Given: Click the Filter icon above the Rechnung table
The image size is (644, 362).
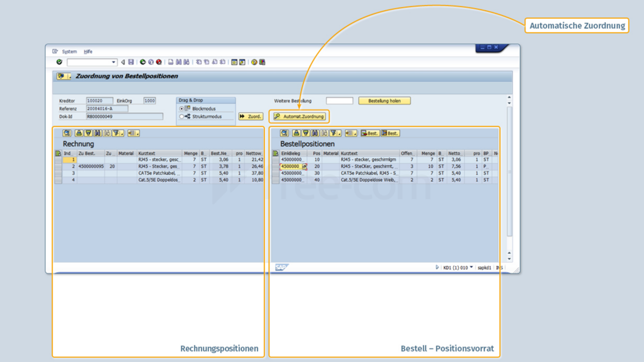Looking at the screenshot, I should (115, 133).
